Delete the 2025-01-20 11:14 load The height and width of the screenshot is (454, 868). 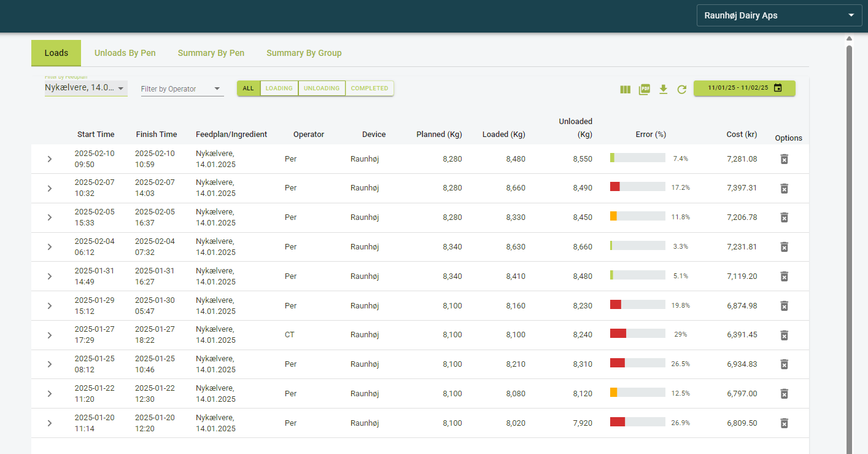click(784, 423)
